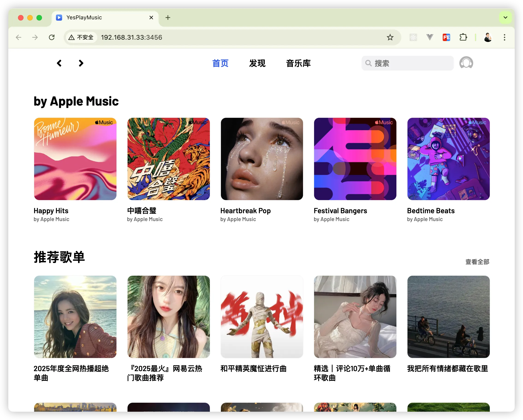
Task: Switch to the 发现 tab
Action: coord(257,63)
